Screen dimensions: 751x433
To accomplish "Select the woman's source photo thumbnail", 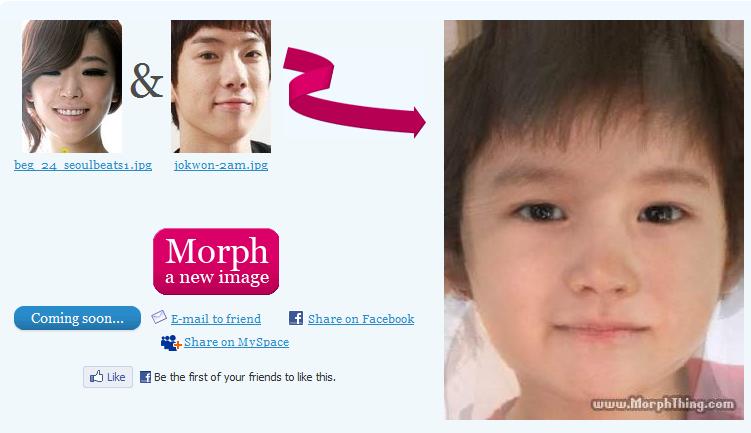I will [x=72, y=86].
